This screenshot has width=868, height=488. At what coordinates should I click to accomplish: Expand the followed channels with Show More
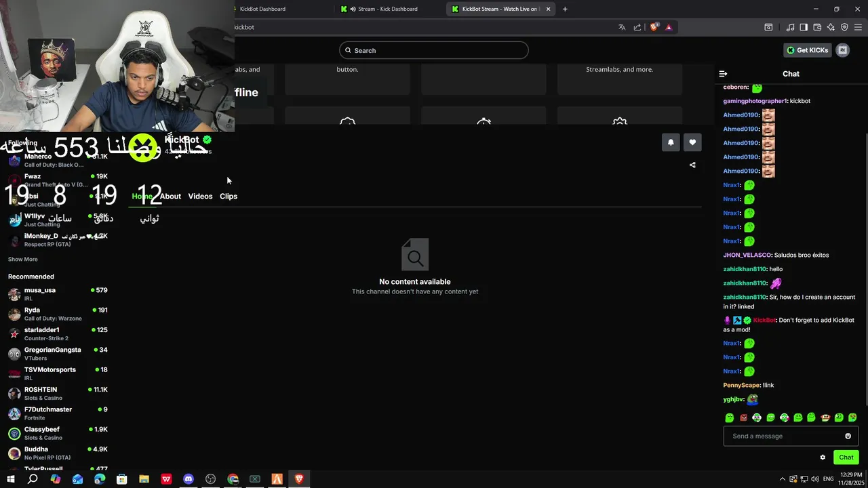tap(23, 259)
